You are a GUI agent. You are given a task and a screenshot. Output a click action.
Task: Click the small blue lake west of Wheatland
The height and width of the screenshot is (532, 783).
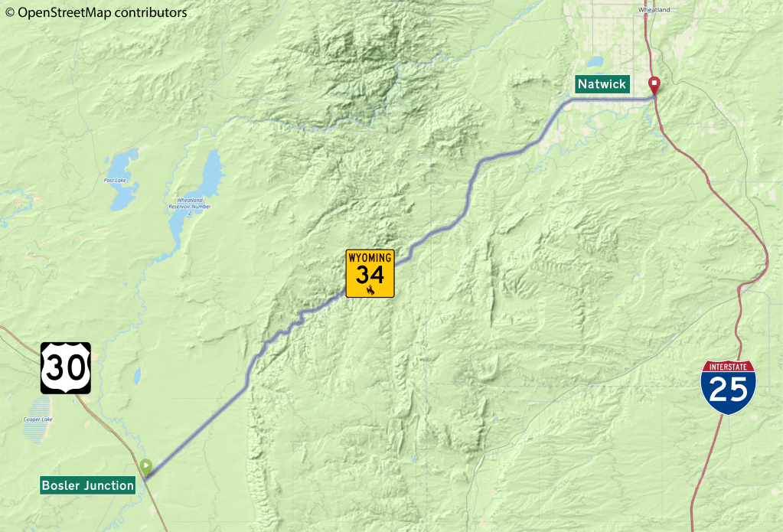595,63
